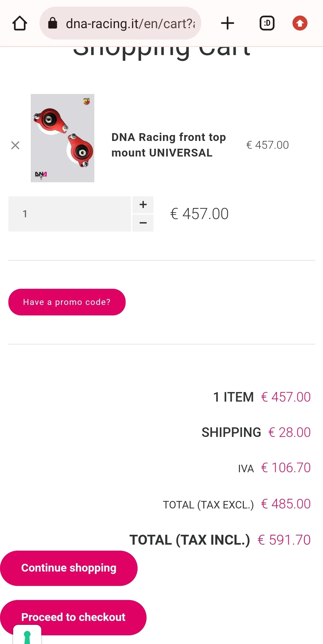
Task: Tap the line total € 457.00 beside stepper
Action: pos(199,214)
